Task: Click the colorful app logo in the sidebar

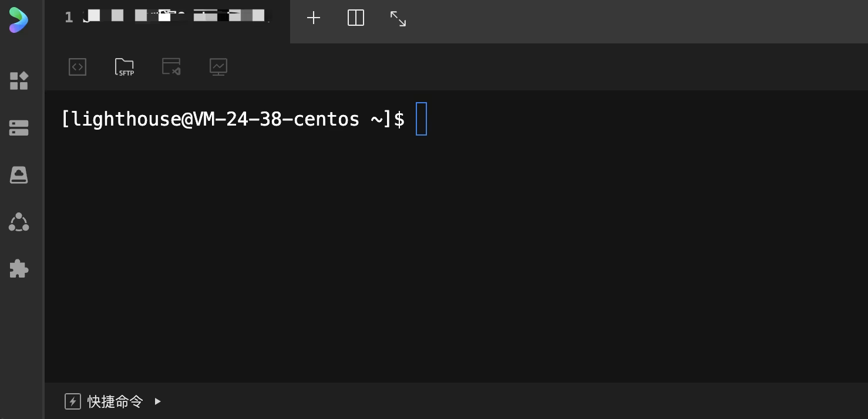Action: (x=19, y=20)
